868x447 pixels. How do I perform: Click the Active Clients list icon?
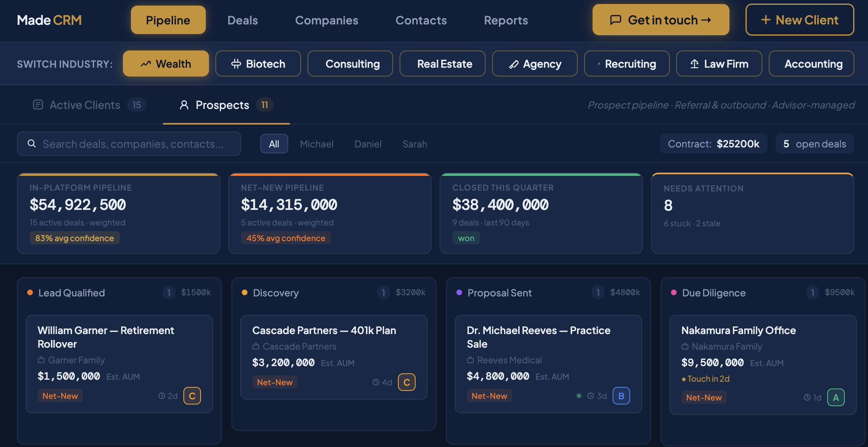38,105
